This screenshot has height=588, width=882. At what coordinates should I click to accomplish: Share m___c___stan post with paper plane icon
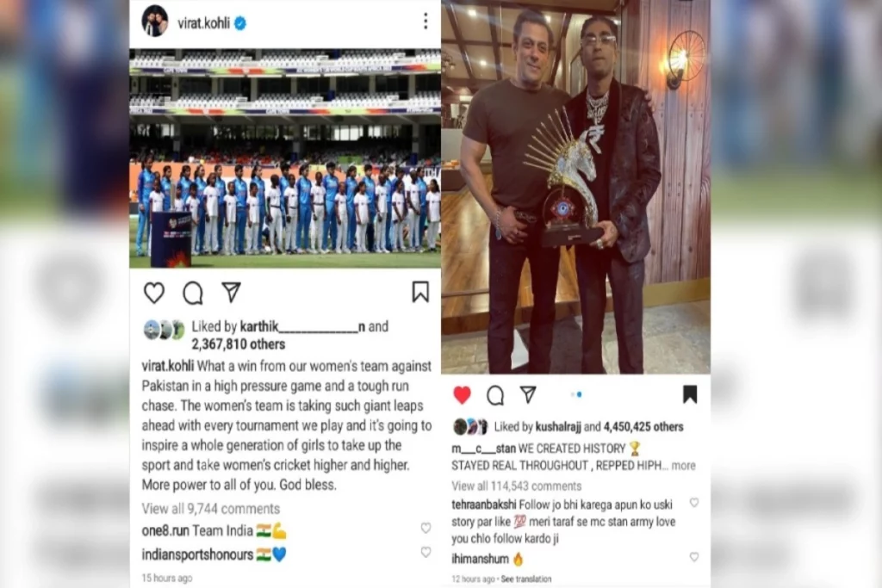point(528,394)
